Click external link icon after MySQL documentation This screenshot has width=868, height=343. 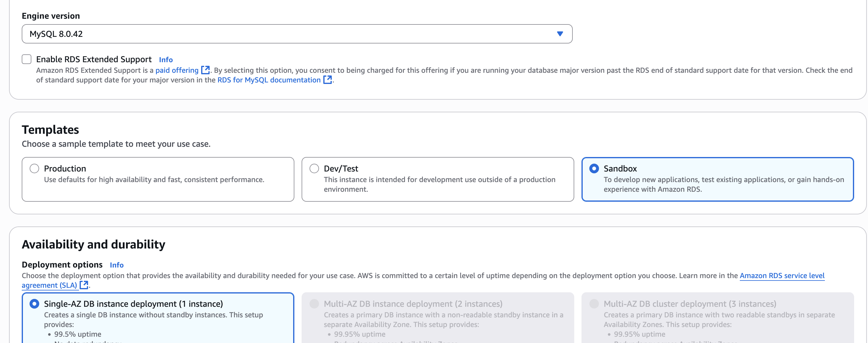327,80
